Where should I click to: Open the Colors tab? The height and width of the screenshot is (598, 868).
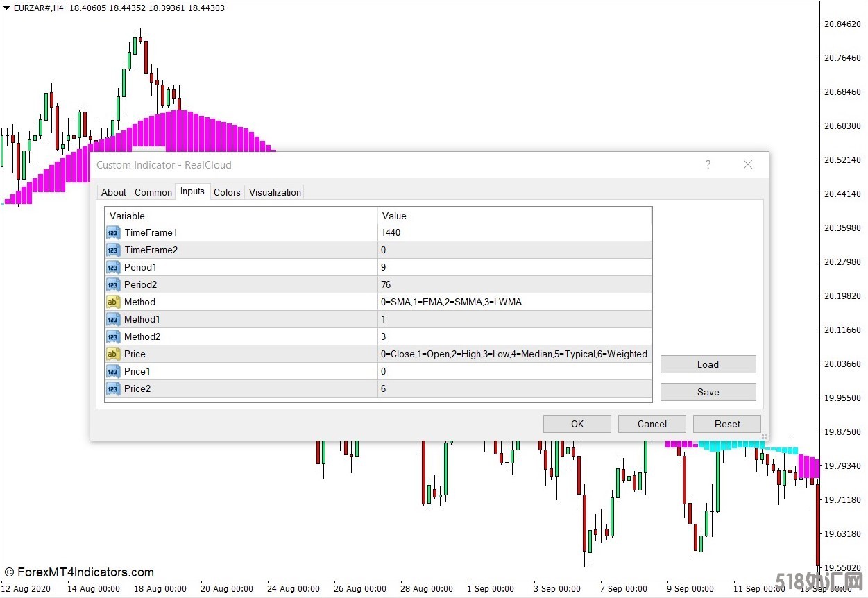[227, 192]
